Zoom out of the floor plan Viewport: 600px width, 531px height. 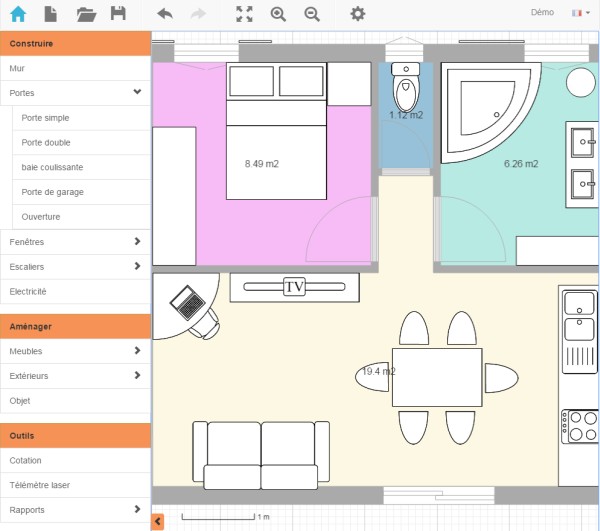[312, 14]
